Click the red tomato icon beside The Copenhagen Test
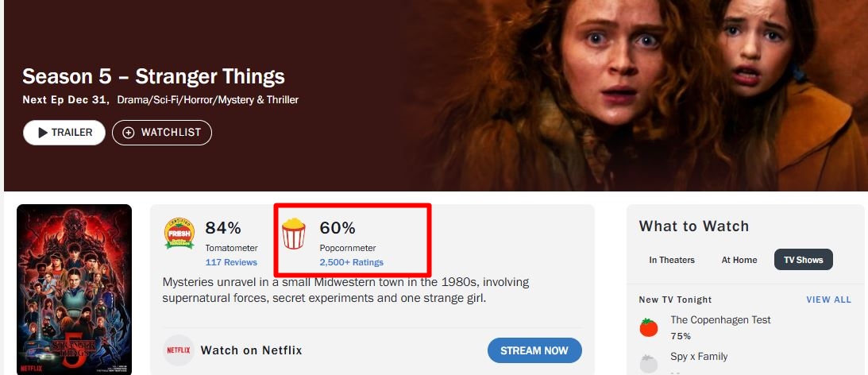Viewport: 868px width, 375px height. pos(650,327)
